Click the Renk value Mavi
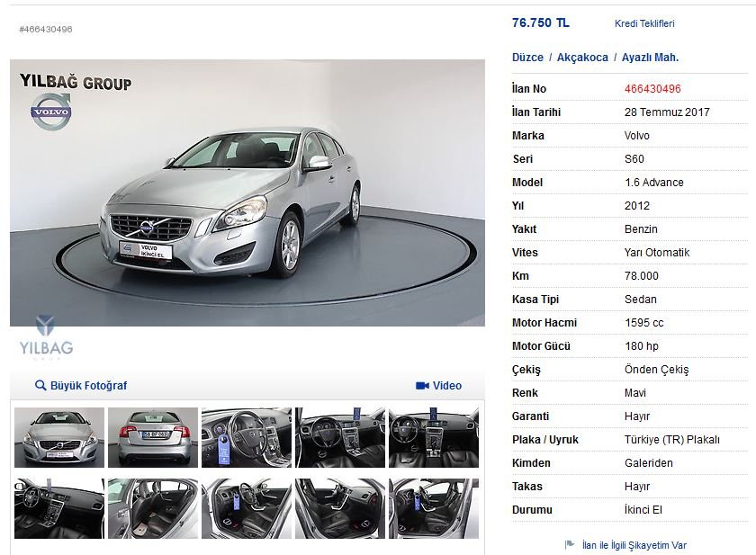756x555 pixels. (635, 393)
